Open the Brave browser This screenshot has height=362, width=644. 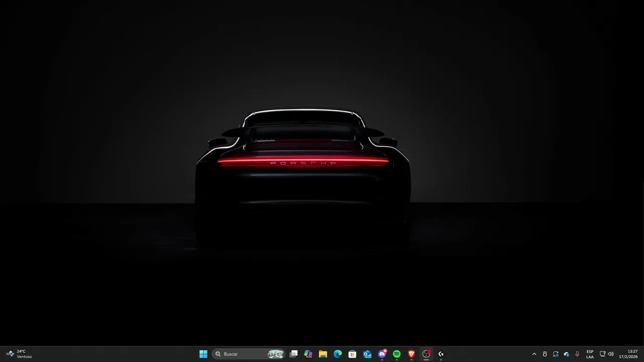coord(412,354)
